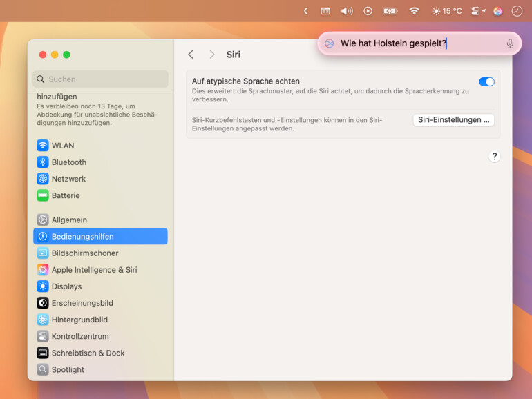This screenshot has height=399, width=532.
Task: Go forward with the right chevron
Action: pyautogui.click(x=212, y=55)
